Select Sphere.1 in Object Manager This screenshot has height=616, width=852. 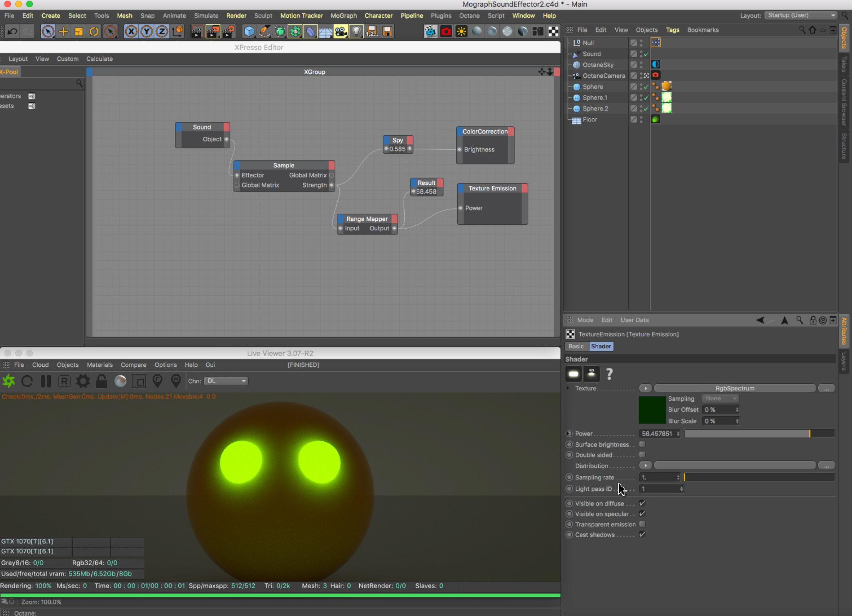[595, 98]
